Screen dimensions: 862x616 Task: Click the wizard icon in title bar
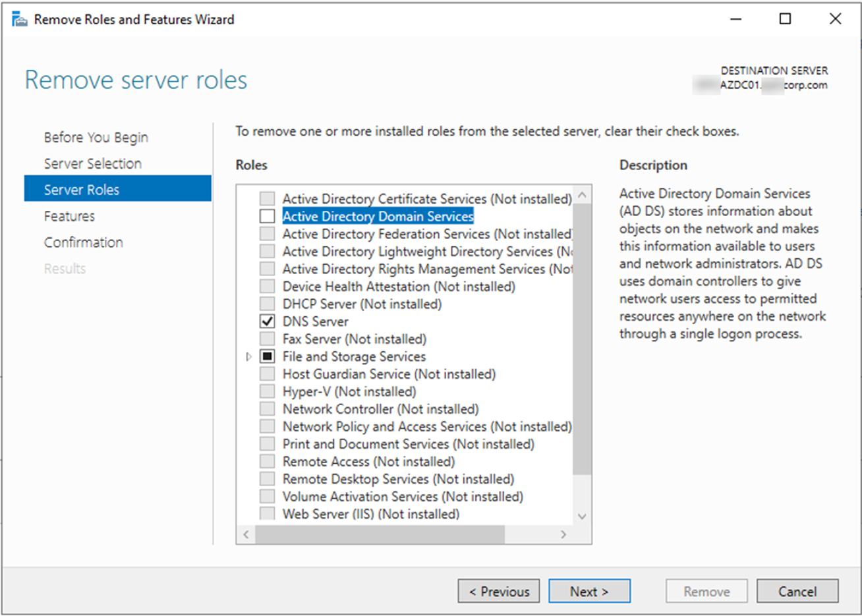click(20, 20)
